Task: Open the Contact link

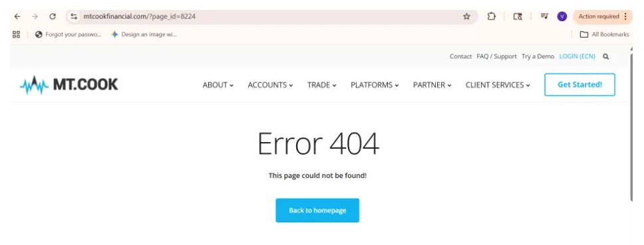Action: [x=460, y=56]
